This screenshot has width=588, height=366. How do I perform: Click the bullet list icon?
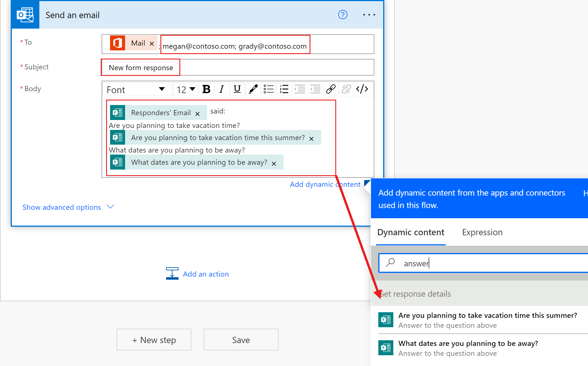click(269, 89)
